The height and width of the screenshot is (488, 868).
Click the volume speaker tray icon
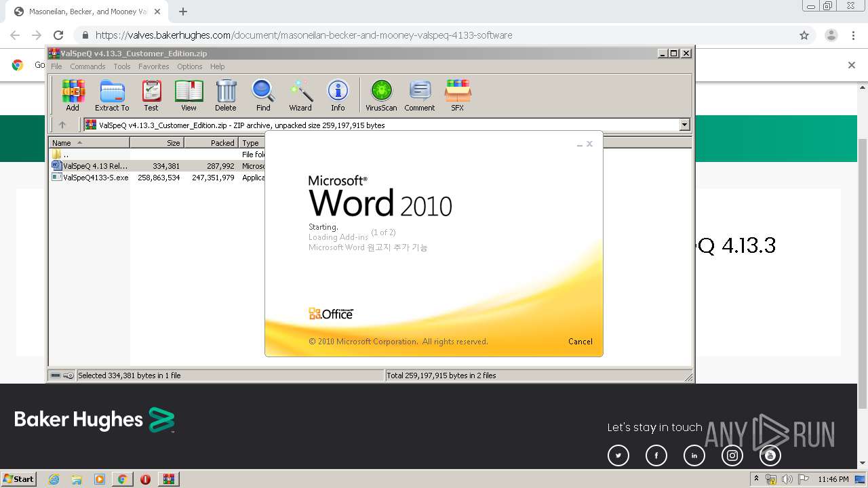(787, 479)
